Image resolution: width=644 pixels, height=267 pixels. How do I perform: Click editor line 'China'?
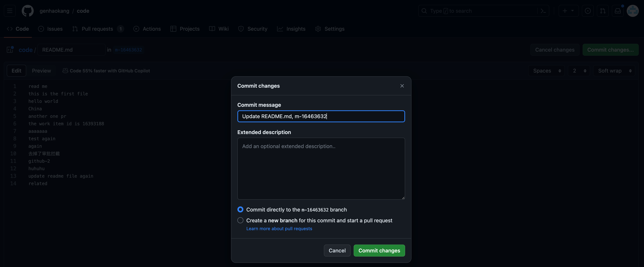click(x=35, y=108)
